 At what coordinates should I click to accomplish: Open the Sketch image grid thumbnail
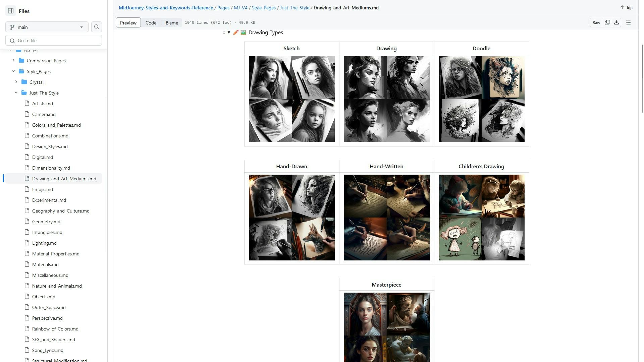tap(291, 99)
